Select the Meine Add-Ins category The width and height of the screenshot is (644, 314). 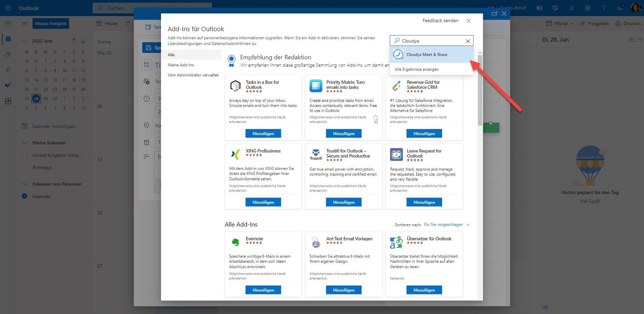pos(181,65)
